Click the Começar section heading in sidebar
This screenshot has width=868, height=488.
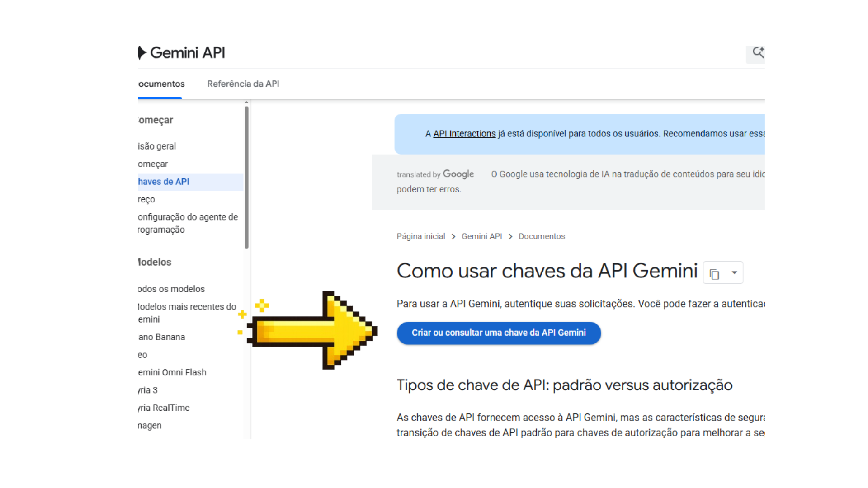pos(156,120)
